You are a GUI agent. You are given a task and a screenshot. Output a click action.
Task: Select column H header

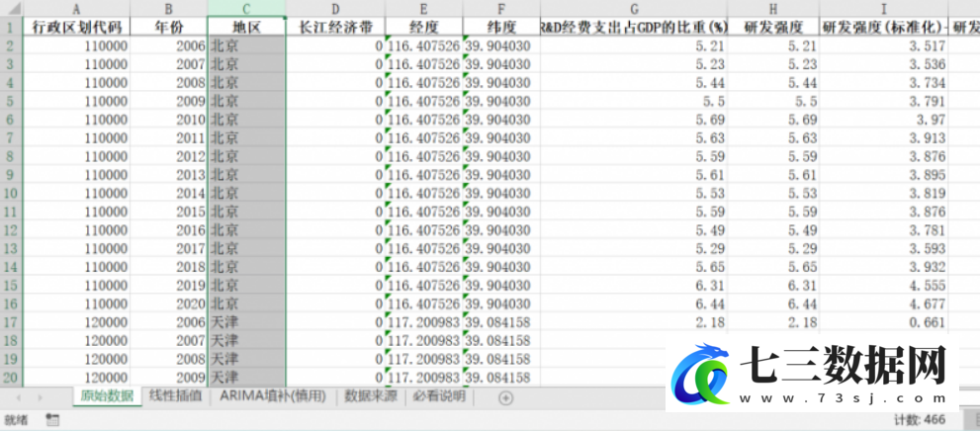coord(773,9)
